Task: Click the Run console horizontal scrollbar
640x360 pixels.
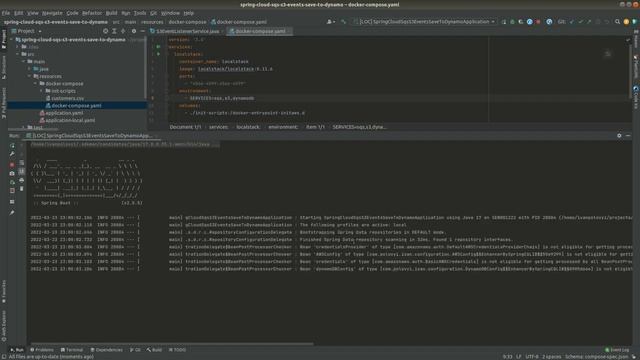Action: (x=171, y=344)
